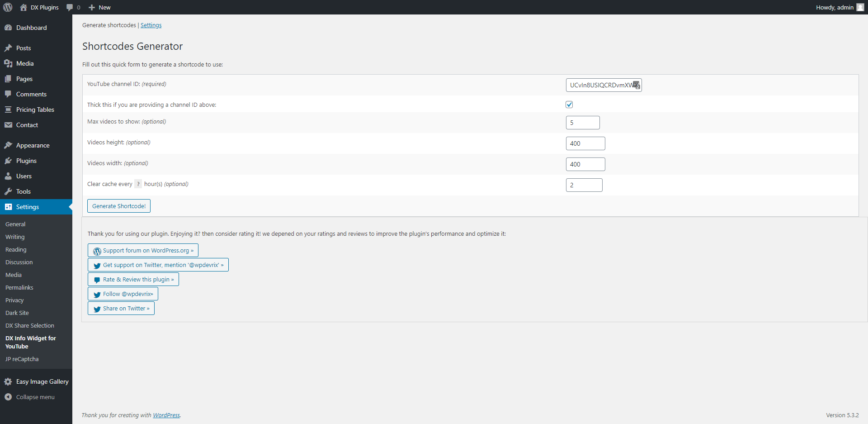This screenshot has width=868, height=424.
Task: Click the Easy Image Gallery gear icon
Action: pos(8,381)
